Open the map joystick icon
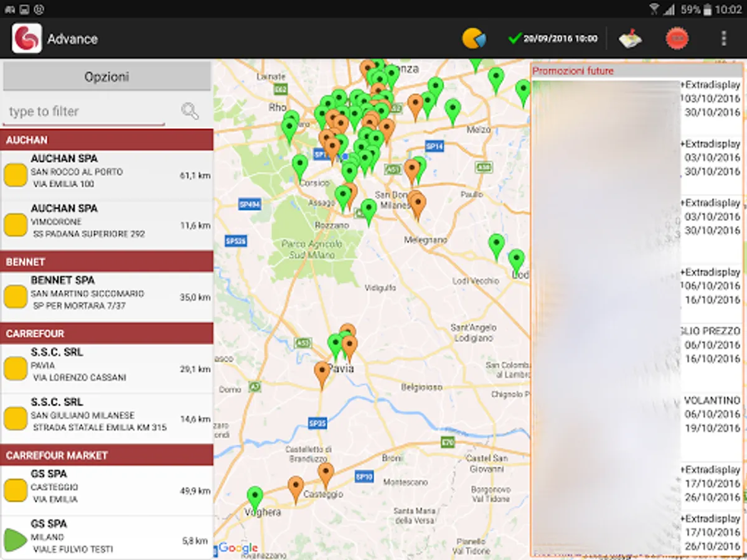This screenshot has width=747, height=560. (631, 39)
